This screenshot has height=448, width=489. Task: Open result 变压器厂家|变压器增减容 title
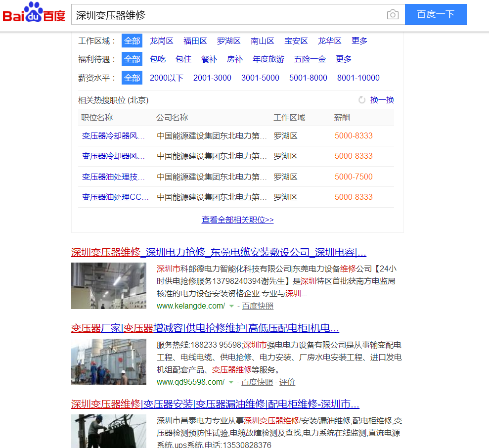[x=205, y=328]
